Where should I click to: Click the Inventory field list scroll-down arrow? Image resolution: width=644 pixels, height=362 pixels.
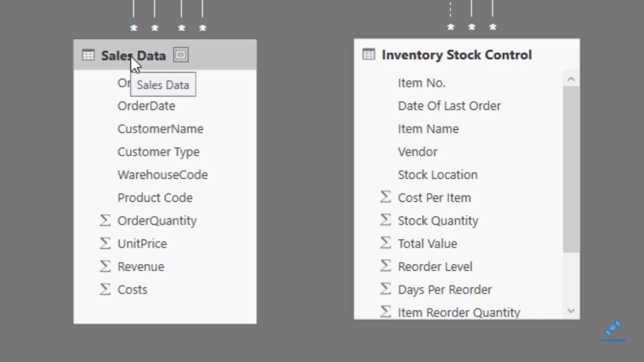[571, 311]
